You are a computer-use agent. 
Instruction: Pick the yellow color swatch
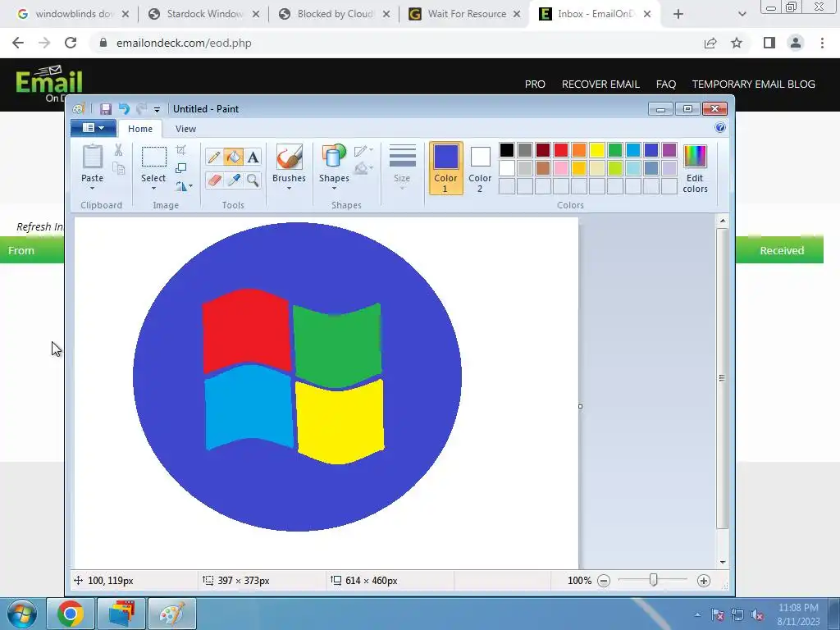[597, 151]
